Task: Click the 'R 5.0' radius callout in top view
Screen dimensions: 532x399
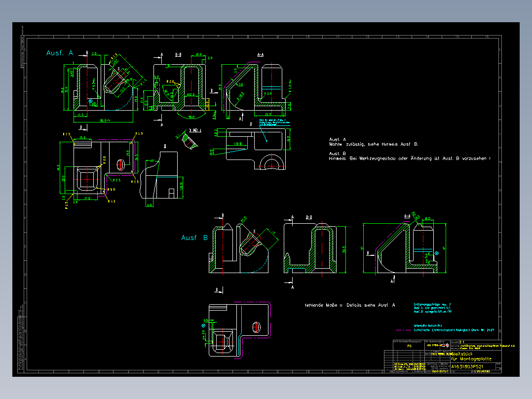Action: pos(112,190)
